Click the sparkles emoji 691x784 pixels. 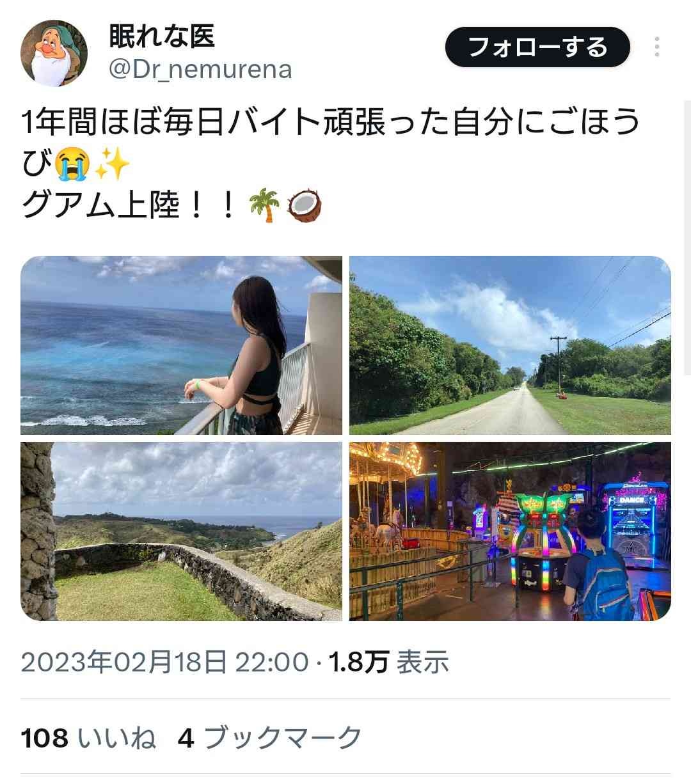tap(113, 165)
